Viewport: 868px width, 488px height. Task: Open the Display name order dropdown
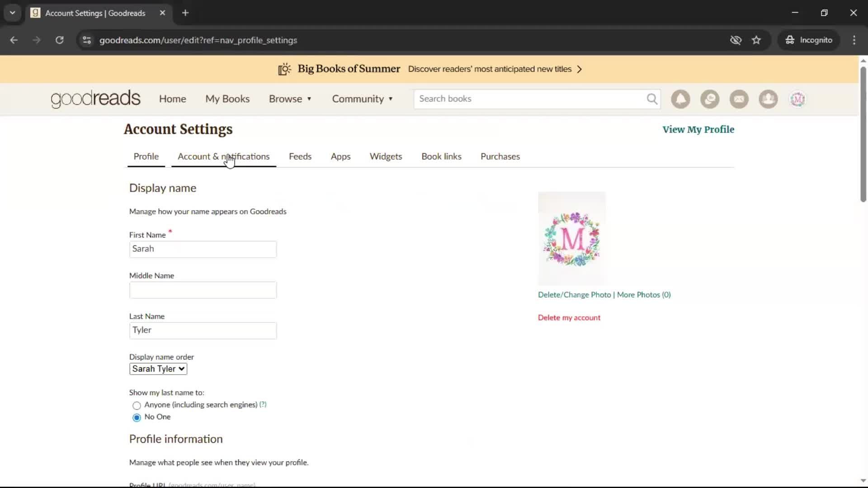[158, 369]
